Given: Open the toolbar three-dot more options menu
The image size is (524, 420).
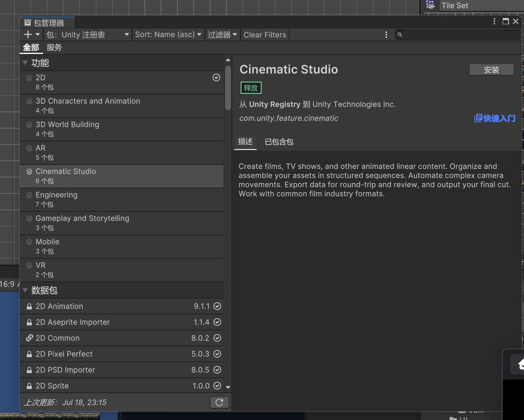Looking at the screenshot, I should pyautogui.click(x=386, y=35).
